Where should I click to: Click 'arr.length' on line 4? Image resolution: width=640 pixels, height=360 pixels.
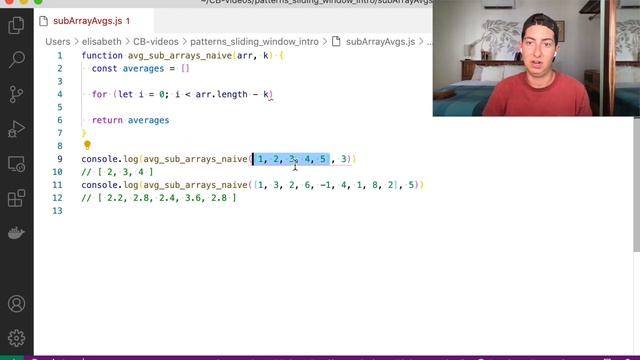tap(221, 94)
